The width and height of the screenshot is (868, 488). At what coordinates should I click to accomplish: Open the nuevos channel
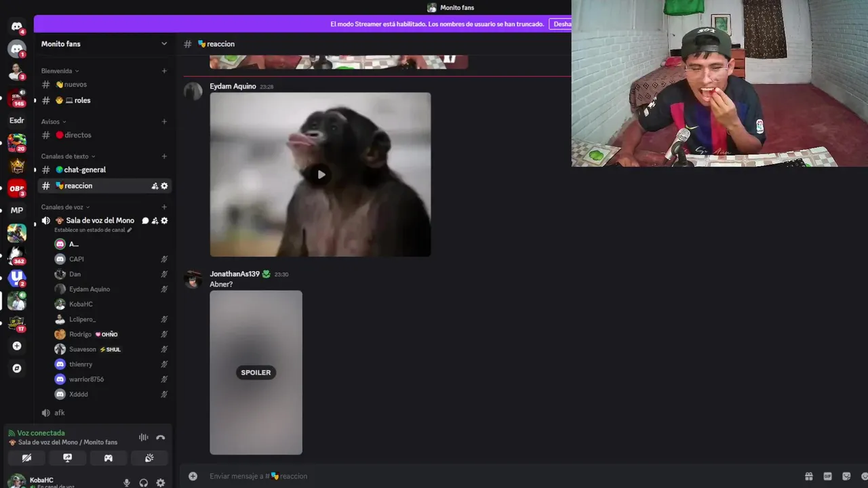(104, 85)
